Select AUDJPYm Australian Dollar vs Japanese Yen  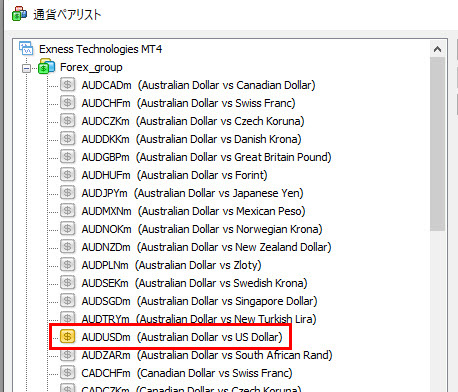click(192, 193)
